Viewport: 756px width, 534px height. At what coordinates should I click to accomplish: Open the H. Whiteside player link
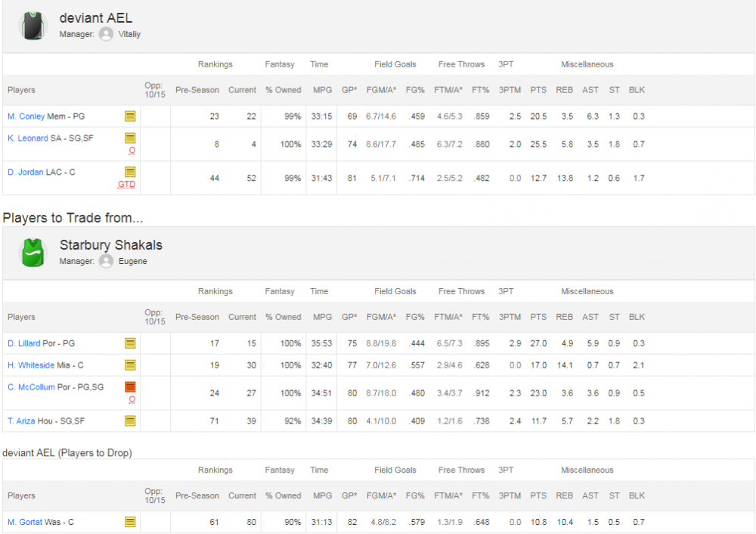[x=31, y=365]
